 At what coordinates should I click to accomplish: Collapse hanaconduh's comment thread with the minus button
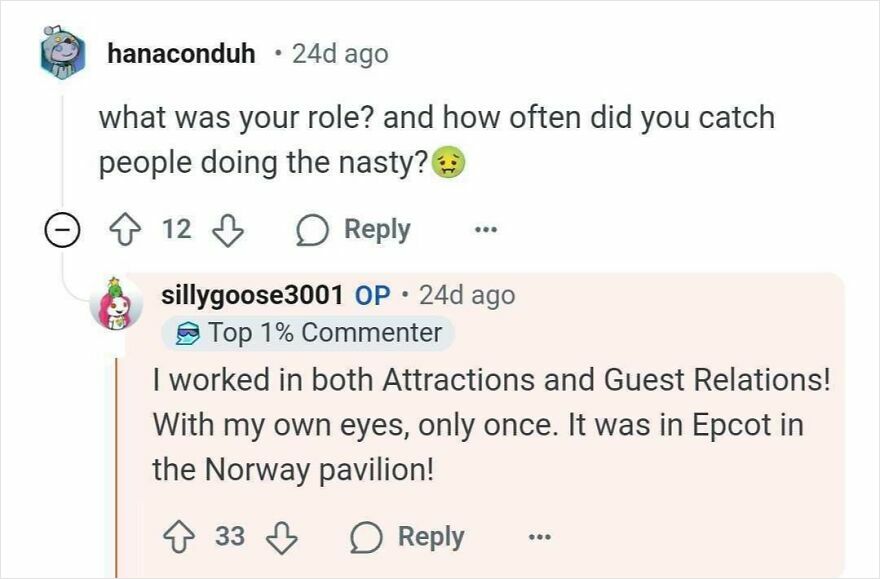coord(62,229)
